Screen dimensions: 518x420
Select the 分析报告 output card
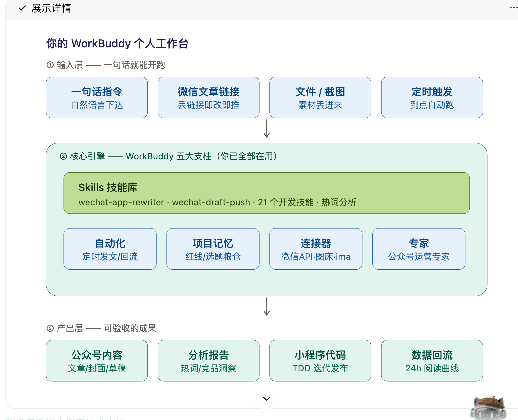pyautogui.click(x=208, y=361)
